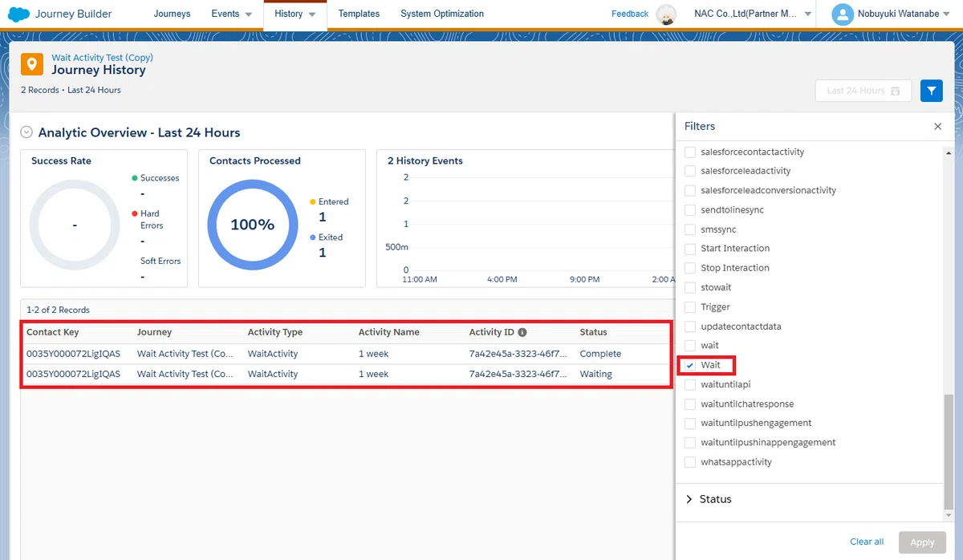Uncheck the Wait activity filter
This screenshot has height=560, width=963.
point(690,365)
